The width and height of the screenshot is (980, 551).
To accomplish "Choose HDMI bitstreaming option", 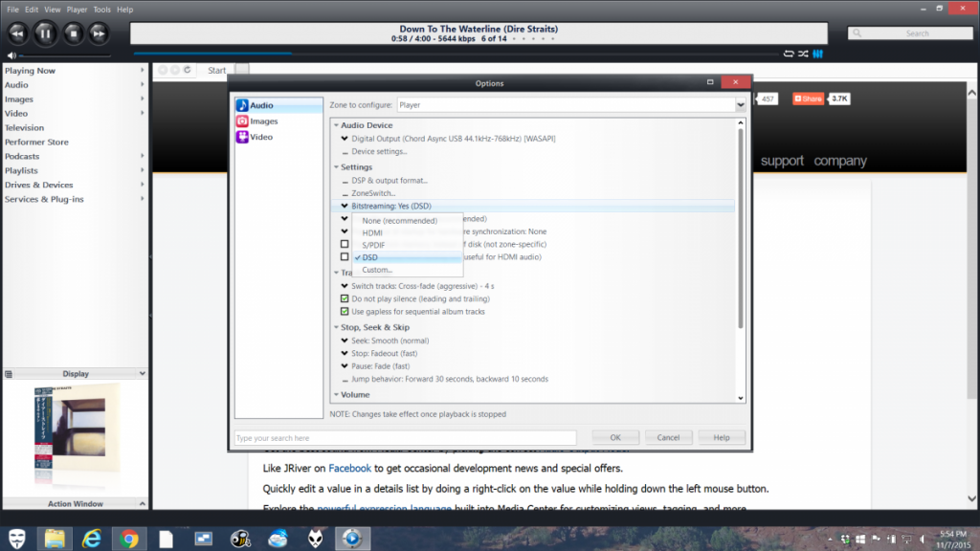I will click(x=407, y=232).
